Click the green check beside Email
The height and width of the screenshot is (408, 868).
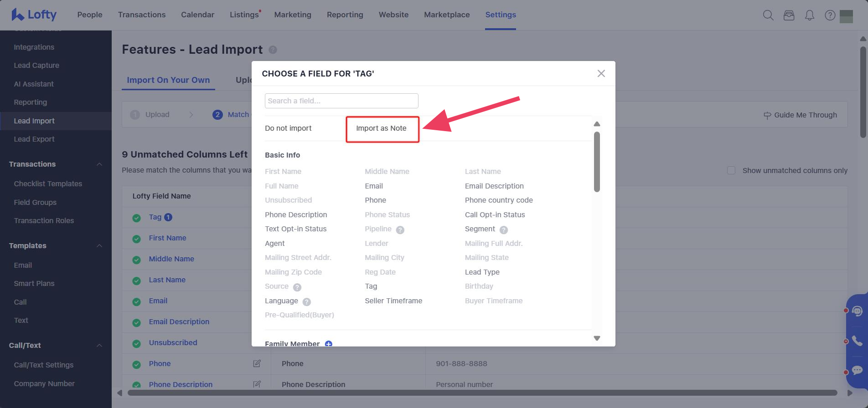(136, 302)
